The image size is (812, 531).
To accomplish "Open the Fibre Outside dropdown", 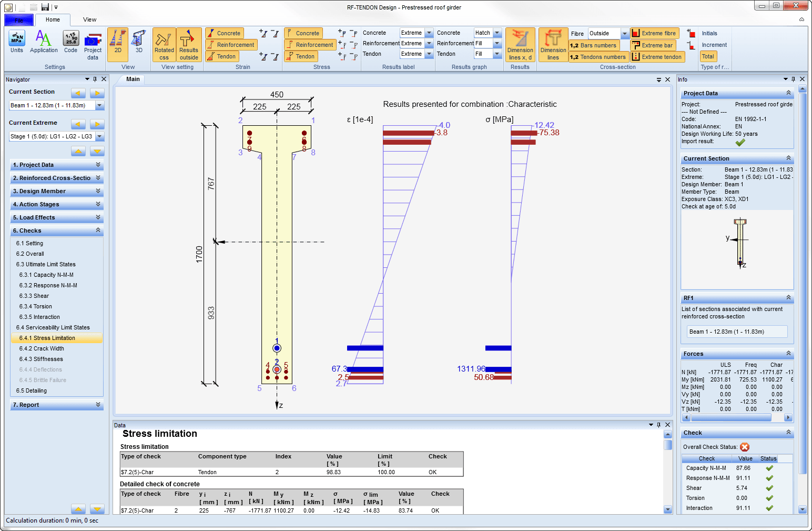I will tap(624, 33).
